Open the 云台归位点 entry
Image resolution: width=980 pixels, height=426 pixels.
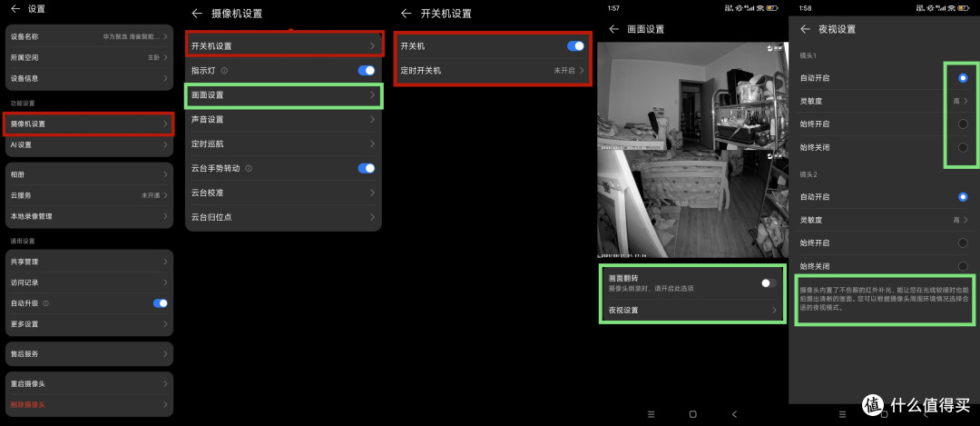pyautogui.click(x=284, y=217)
